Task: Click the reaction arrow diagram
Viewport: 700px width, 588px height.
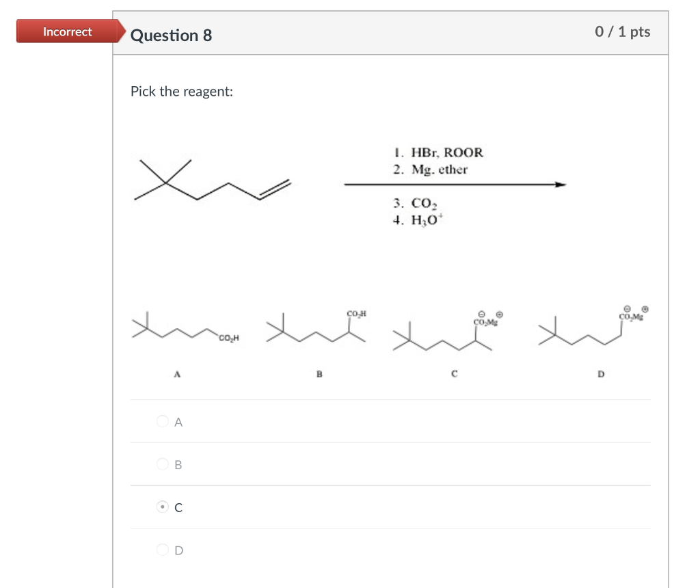Action: [x=455, y=185]
